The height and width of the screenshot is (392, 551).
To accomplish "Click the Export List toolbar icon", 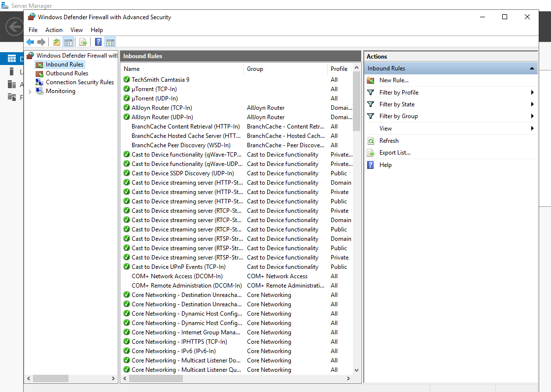I will (x=83, y=42).
